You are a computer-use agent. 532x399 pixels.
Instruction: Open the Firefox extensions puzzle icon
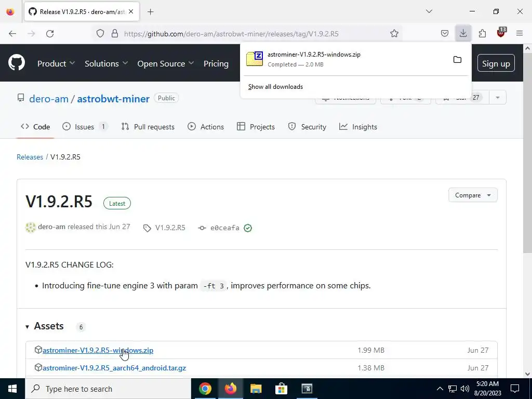point(482,34)
